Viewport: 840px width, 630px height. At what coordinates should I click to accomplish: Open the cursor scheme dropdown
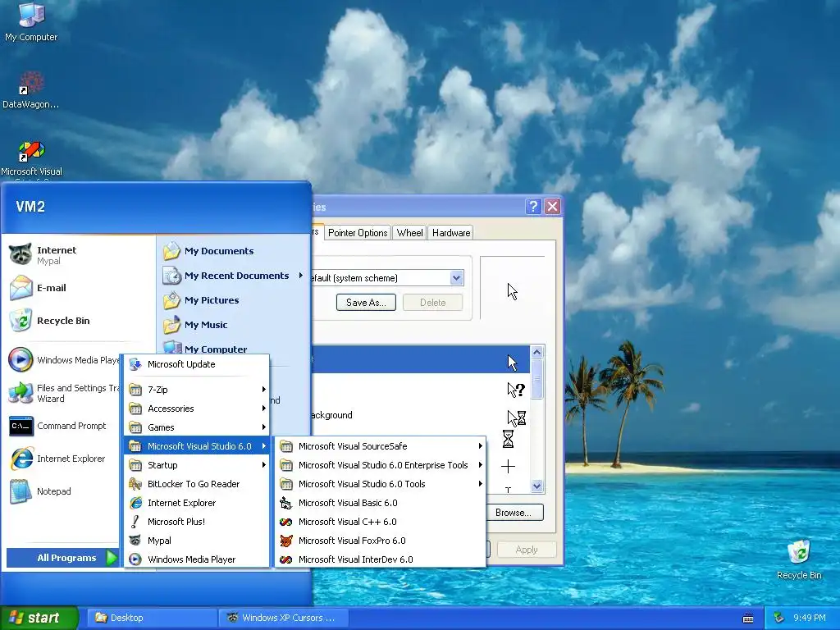point(456,278)
